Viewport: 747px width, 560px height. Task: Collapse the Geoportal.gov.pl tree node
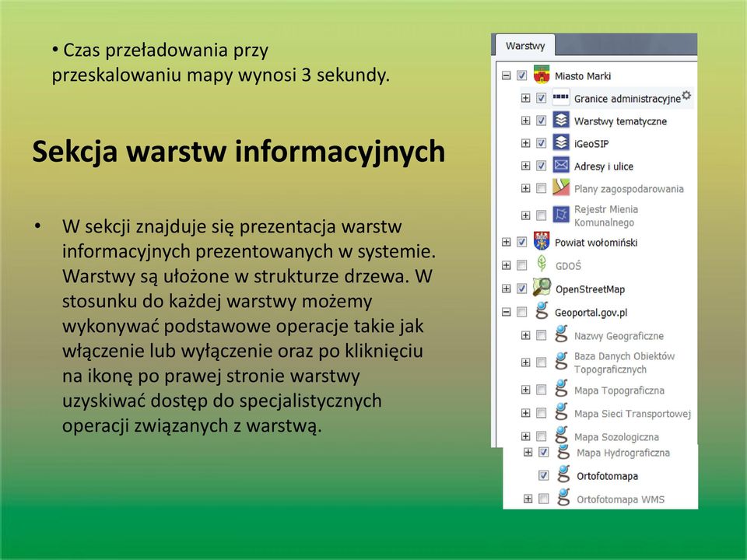[x=507, y=312]
